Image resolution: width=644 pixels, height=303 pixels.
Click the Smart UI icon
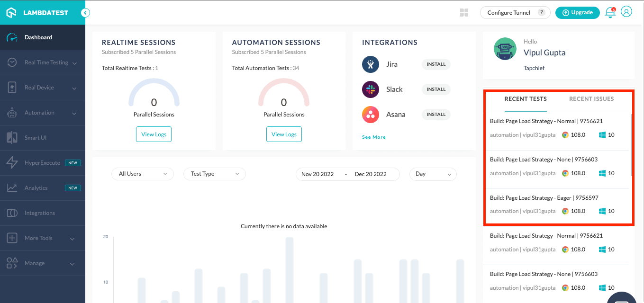(x=12, y=138)
